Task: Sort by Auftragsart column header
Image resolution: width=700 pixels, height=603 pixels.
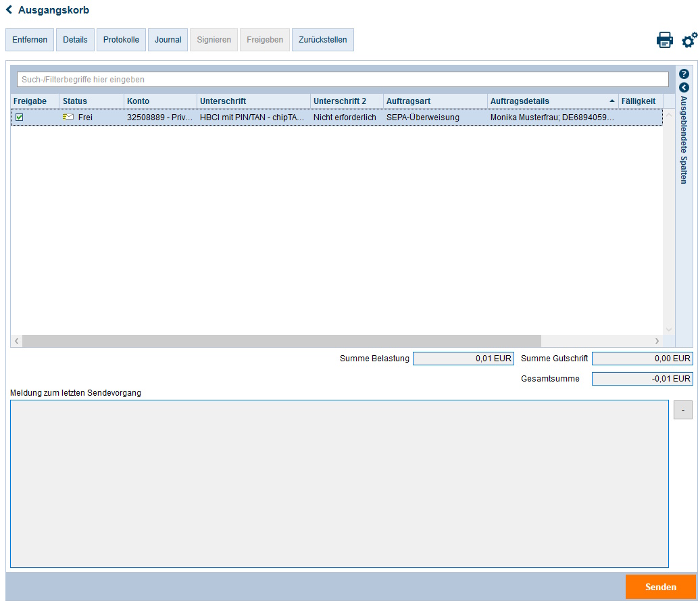Action: (435, 101)
